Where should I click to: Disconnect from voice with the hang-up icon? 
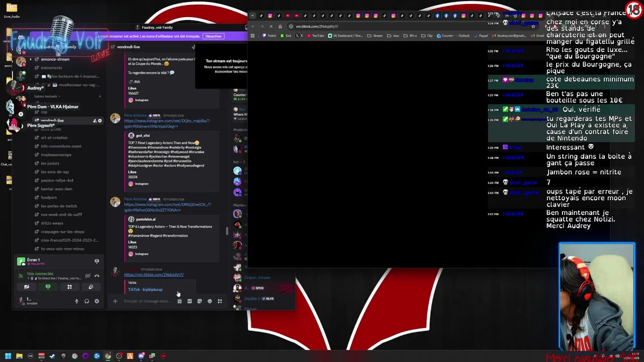pyautogui.click(x=97, y=276)
